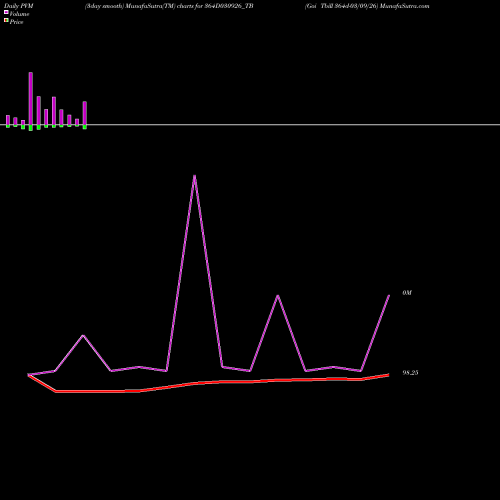
Task: Click the 'Price' legend label
Action: coord(16,22)
